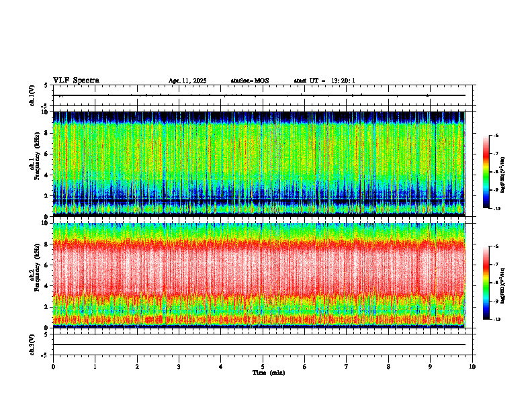
Task: Click the '-8' label on ch.2 color scale
Action: click(496, 283)
